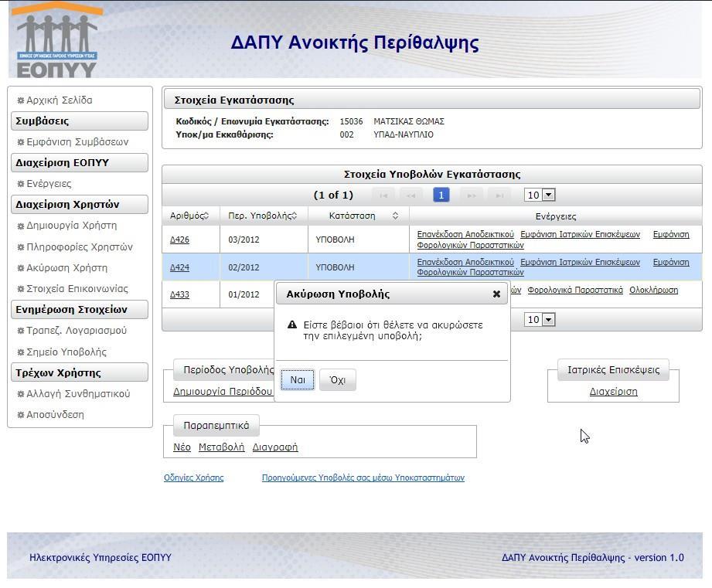Image resolution: width=712 pixels, height=588 pixels.
Task: Sort table by Αριθμός column
Action: (206, 216)
